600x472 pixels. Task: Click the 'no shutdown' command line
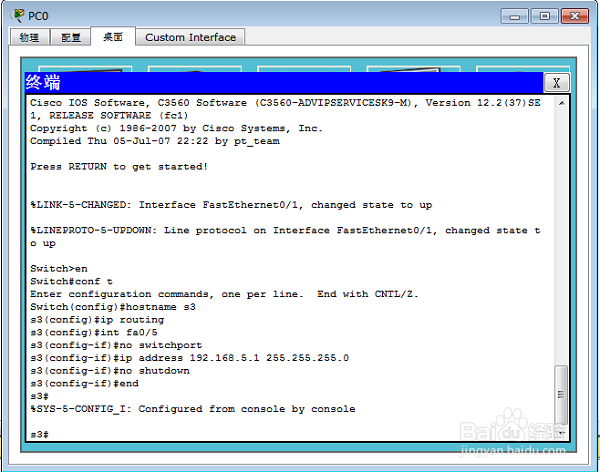tap(110, 371)
